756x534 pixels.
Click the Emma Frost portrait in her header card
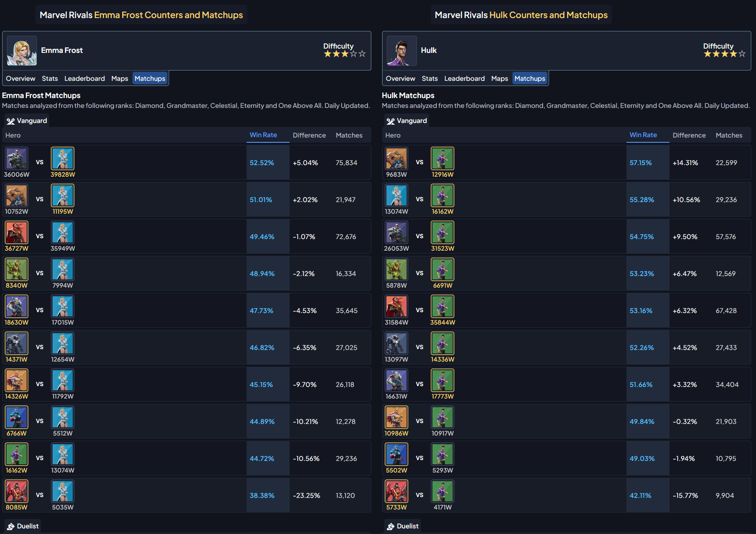[22, 51]
